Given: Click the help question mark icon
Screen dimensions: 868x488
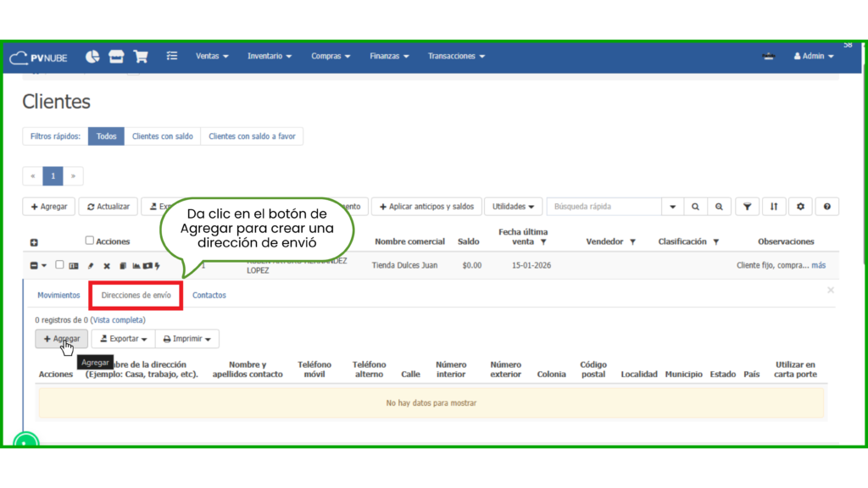Looking at the screenshot, I should [x=826, y=207].
